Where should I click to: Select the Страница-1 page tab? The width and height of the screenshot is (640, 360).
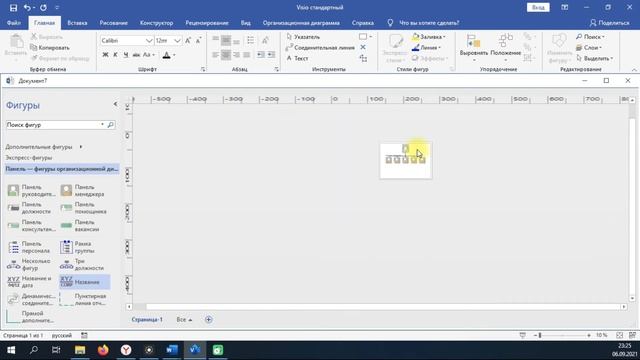pyautogui.click(x=147, y=320)
